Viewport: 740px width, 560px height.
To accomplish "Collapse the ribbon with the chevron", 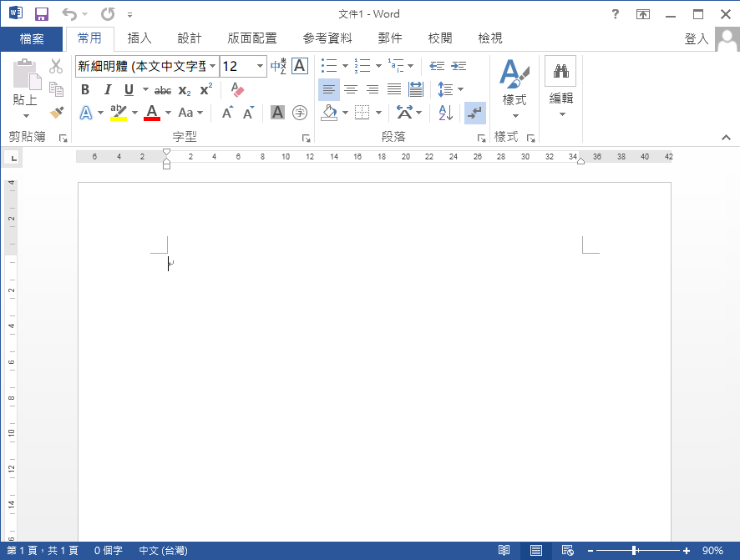I will point(726,138).
